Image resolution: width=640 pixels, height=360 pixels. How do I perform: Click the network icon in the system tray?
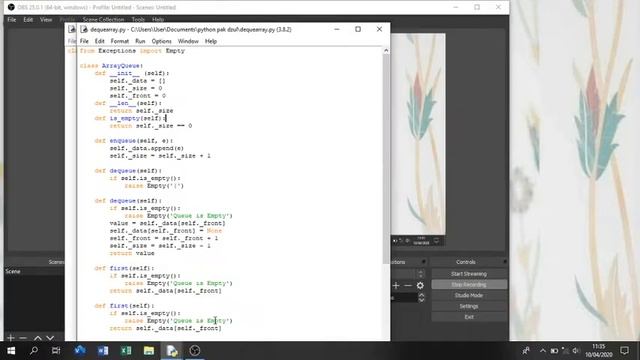565,351
